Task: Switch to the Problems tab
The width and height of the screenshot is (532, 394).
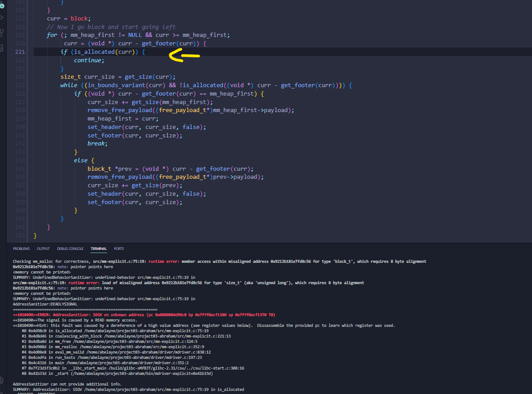Action: 21,249
